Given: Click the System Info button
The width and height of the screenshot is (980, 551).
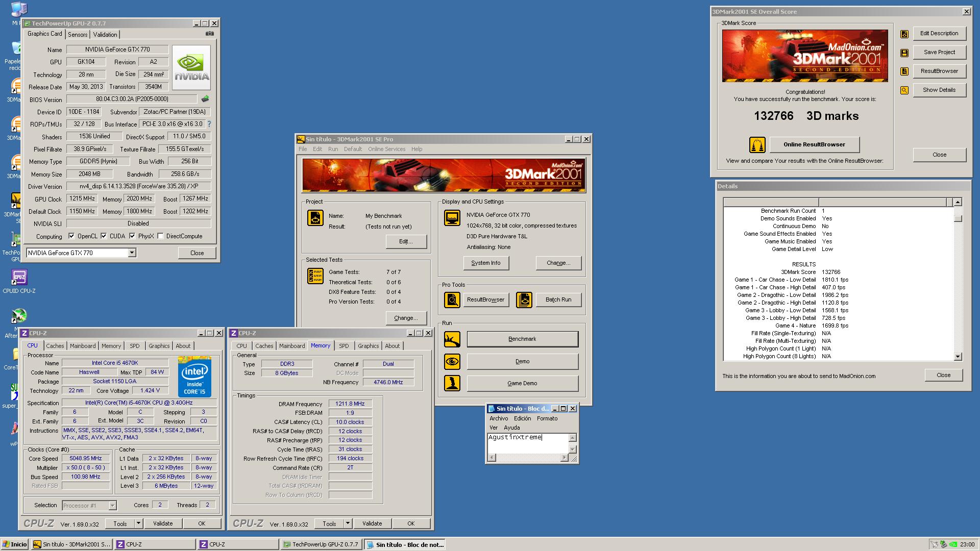Looking at the screenshot, I should pos(485,263).
